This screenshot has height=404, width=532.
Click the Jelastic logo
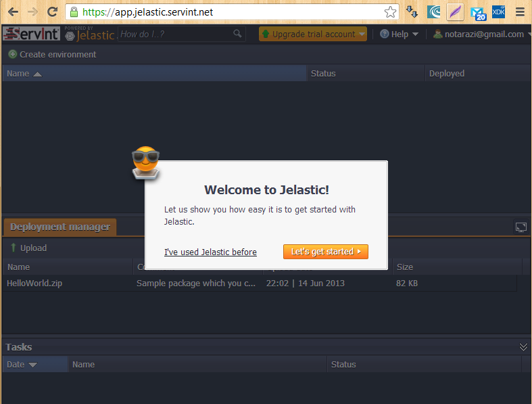pos(90,34)
